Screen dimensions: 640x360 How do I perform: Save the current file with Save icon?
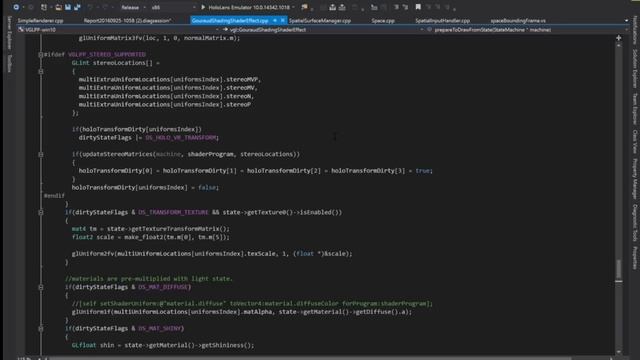[x=68, y=7]
